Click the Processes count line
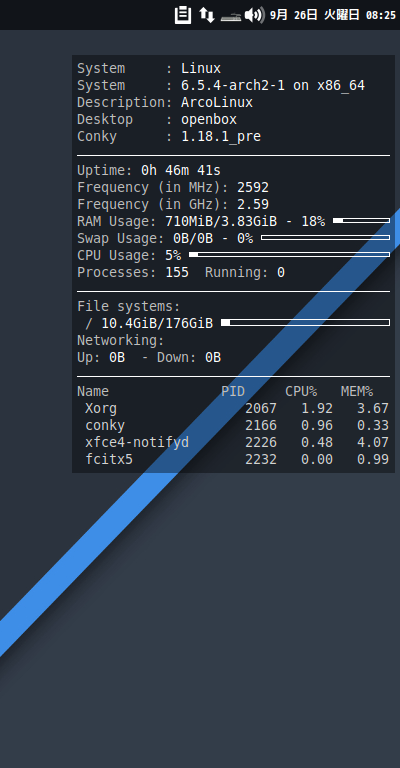 (x=181, y=272)
